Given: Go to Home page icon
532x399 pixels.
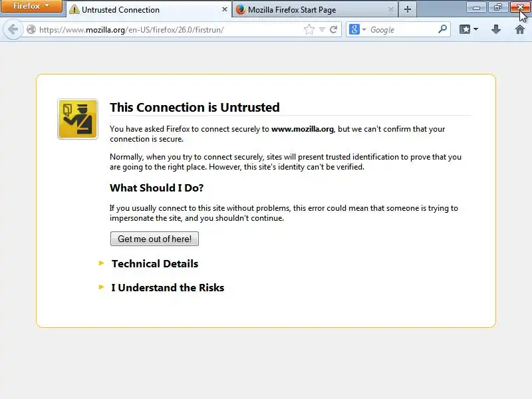Looking at the screenshot, I should click(520, 29).
